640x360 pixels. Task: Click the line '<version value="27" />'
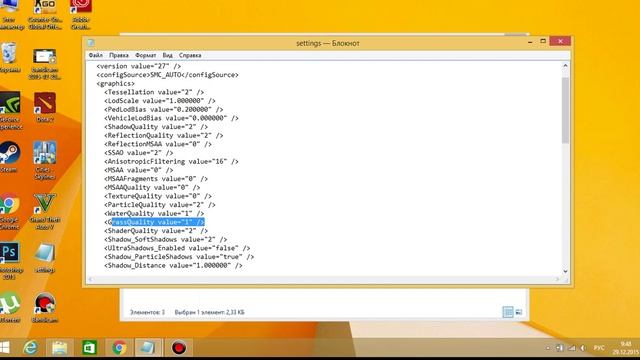[139, 66]
